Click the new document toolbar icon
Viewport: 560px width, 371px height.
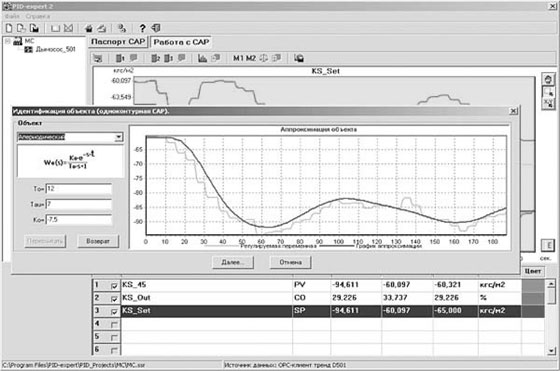point(9,28)
